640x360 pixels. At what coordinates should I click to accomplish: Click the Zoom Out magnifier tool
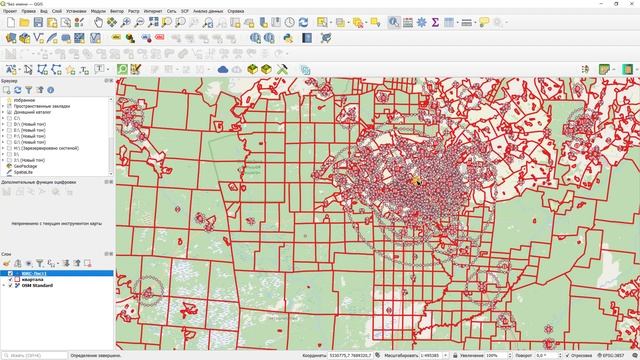[139, 22]
